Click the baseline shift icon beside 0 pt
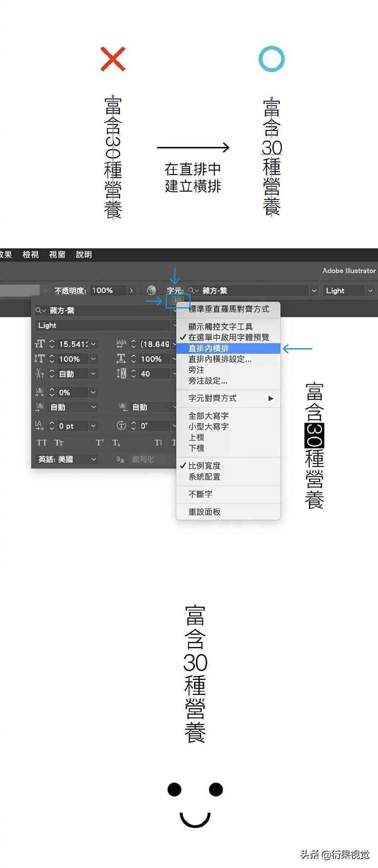Screen dimensions: 378x868 point(39,426)
